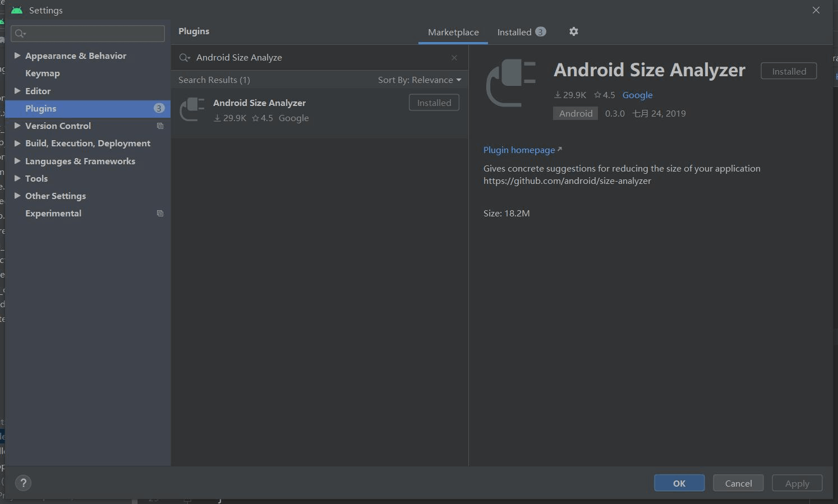Select Keymap in settings tree
Image resolution: width=838 pixels, height=504 pixels.
pos(43,73)
